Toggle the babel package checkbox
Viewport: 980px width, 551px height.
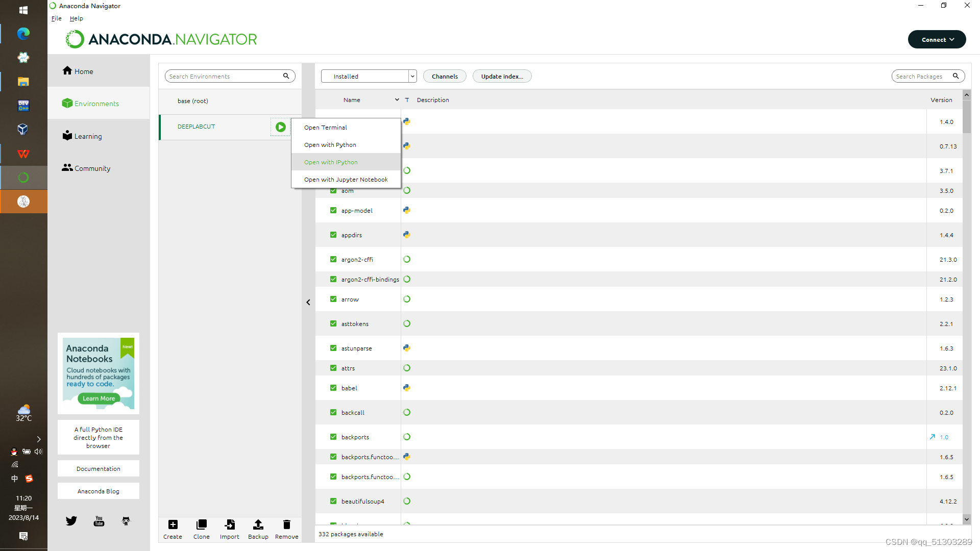333,388
